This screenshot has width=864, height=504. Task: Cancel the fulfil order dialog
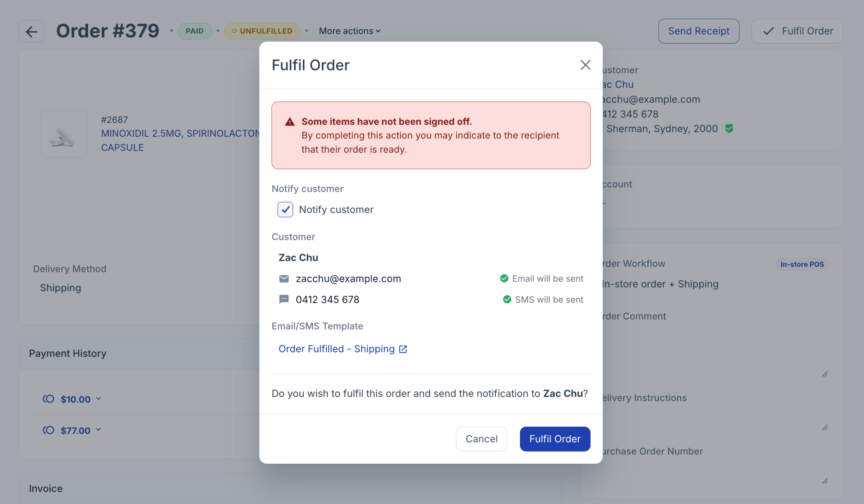(481, 439)
